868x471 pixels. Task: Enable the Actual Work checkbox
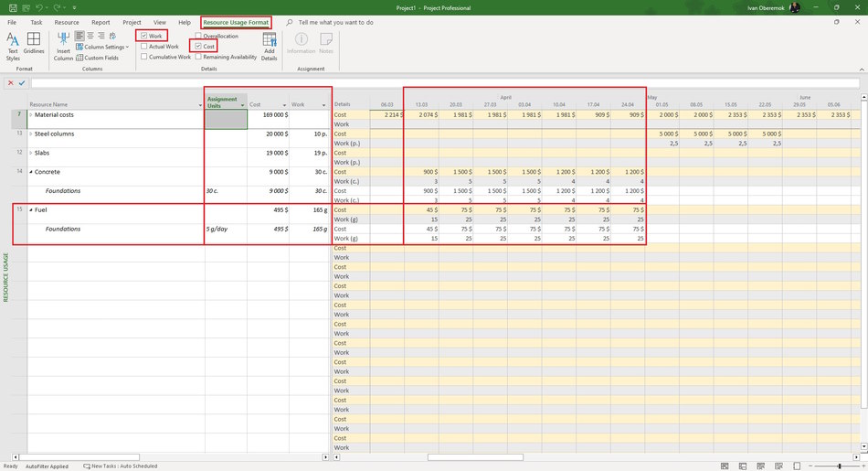[144, 47]
